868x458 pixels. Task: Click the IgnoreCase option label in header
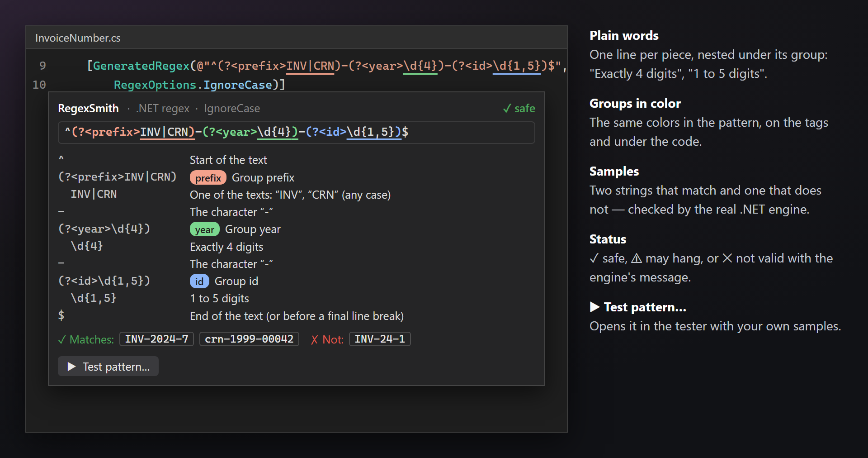[232, 109]
